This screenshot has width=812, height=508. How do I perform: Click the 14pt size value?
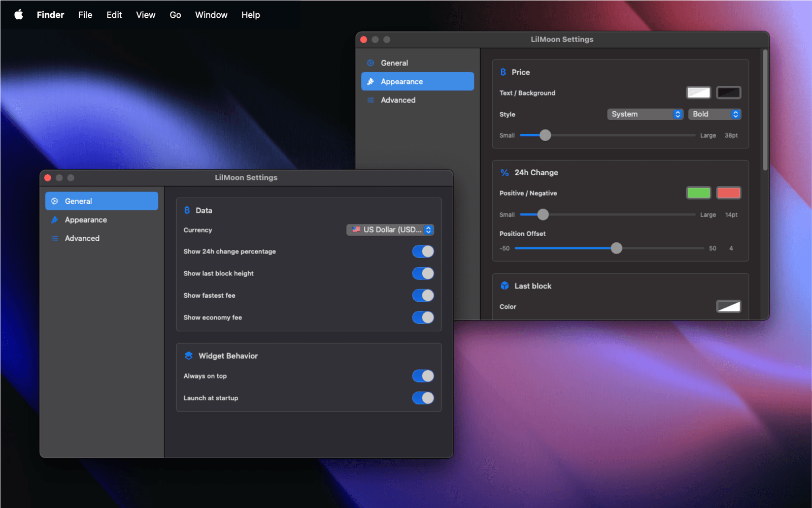pyautogui.click(x=731, y=215)
